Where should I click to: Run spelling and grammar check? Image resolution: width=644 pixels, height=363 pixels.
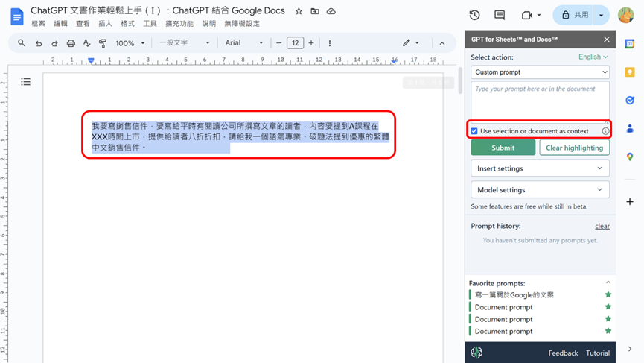(86, 42)
